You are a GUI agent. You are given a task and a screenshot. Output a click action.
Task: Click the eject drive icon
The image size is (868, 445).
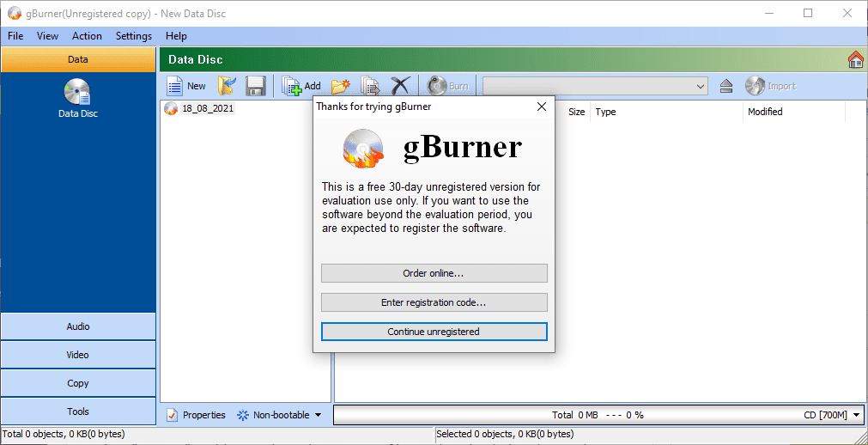tap(726, 86)
